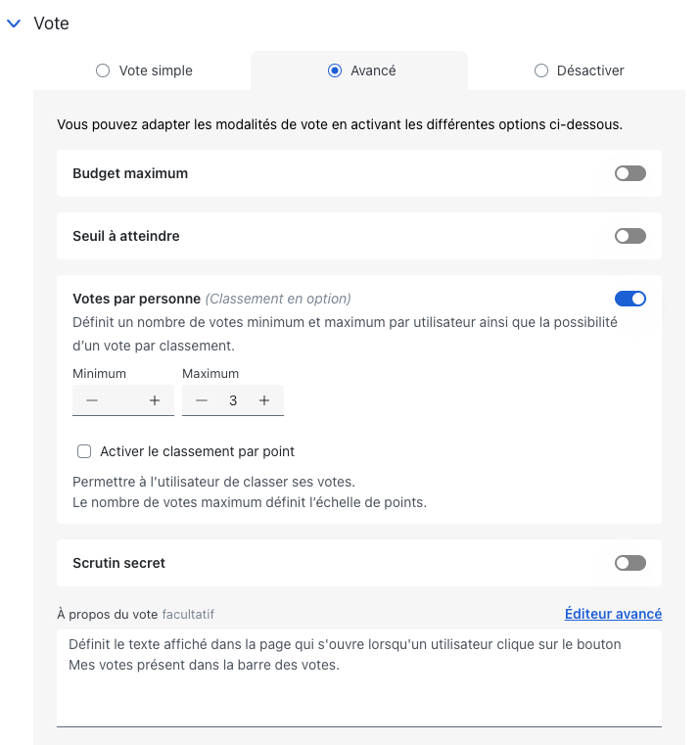
Task: Turn on the Seuil à atteindre switch
Action: click(x=630, y=236)
